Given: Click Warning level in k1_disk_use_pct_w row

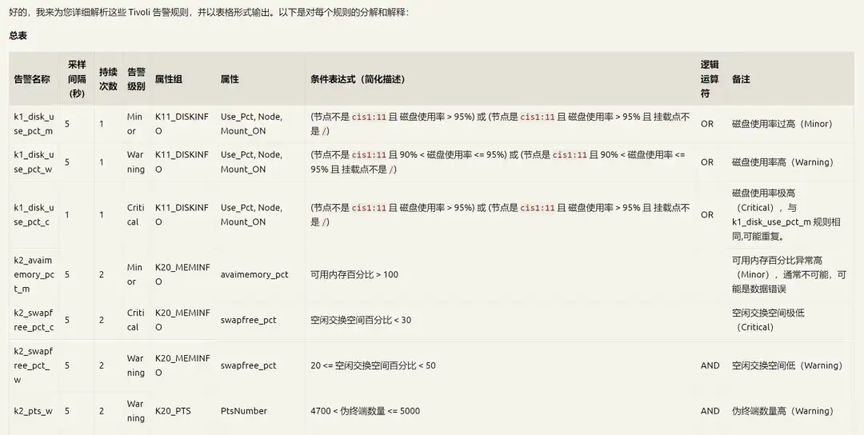Looking at the screenshot, I should click(136, 162).
